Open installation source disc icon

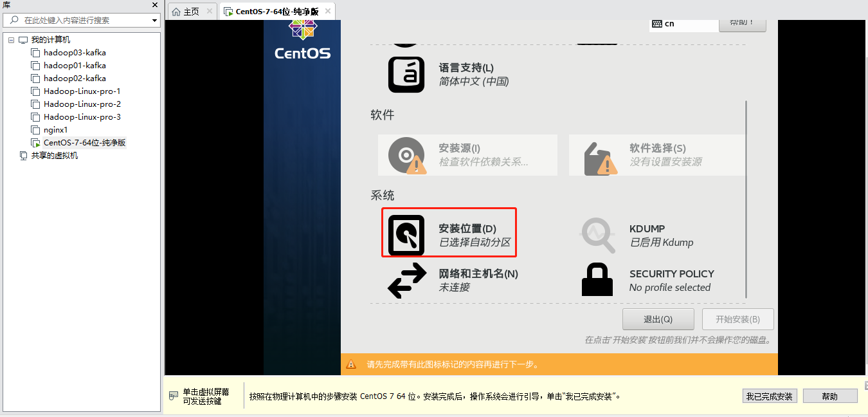pos(407,156)
